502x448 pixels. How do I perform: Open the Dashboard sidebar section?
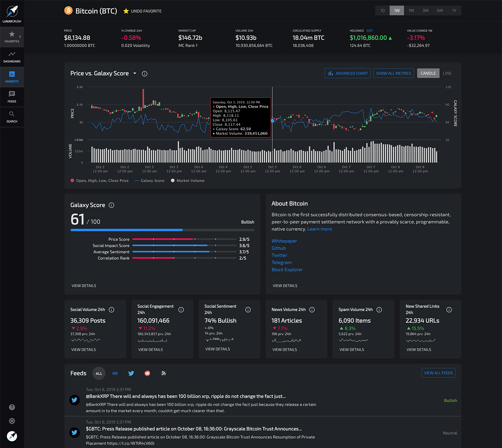point(12,57)
